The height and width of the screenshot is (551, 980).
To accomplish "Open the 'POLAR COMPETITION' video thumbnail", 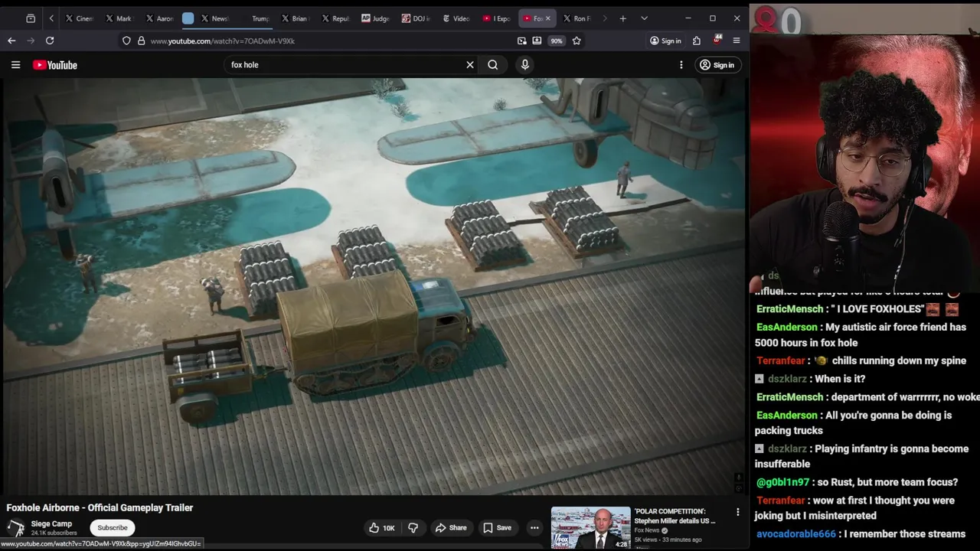I will 591,528.
